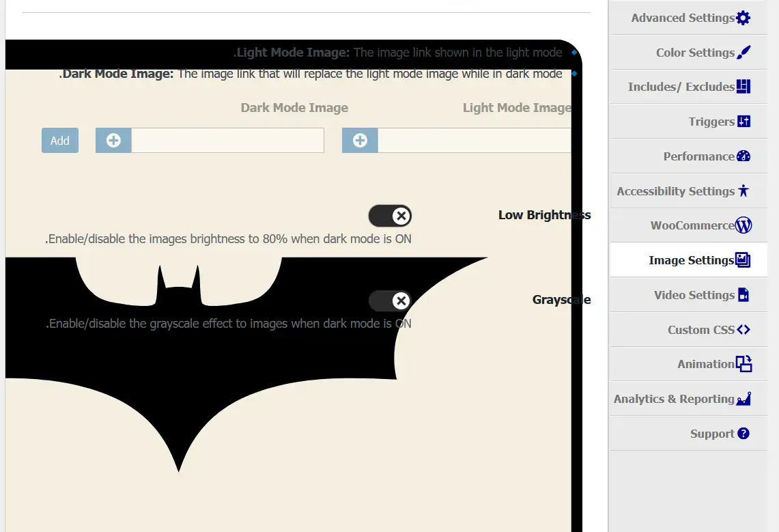Open the Color Settings tab
The height and width of the screenshot is (532, 779).
click(689, 52)
